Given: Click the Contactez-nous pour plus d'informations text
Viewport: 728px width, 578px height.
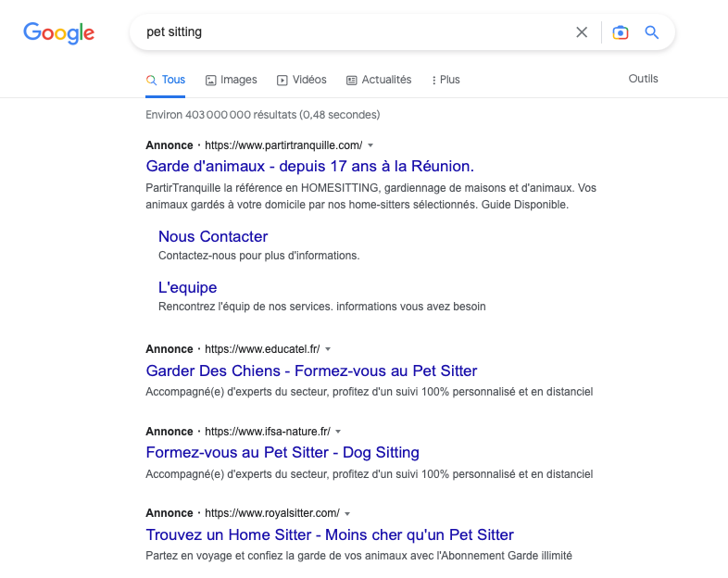Looking at the screenshot, I should (259, 256).
